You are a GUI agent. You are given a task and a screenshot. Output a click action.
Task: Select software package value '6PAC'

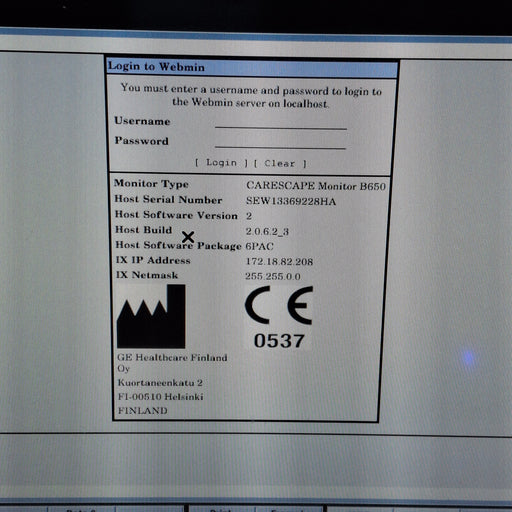[x=259, y=246]
